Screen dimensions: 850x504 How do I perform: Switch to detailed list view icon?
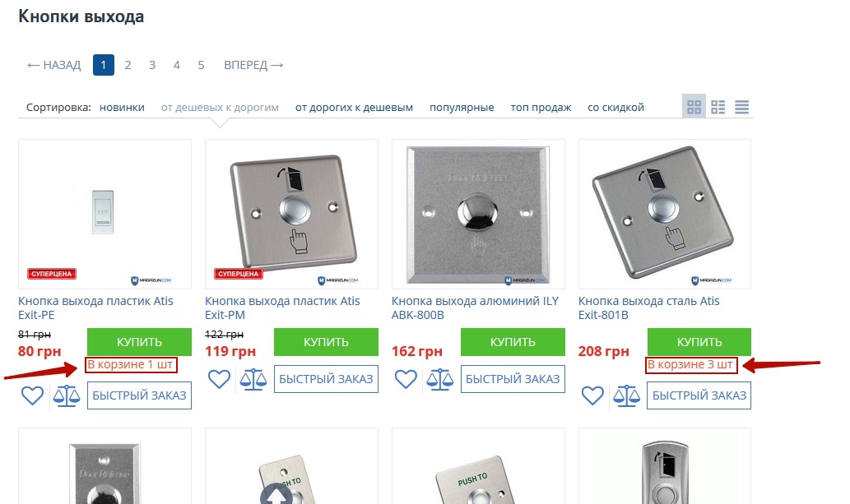718,107
